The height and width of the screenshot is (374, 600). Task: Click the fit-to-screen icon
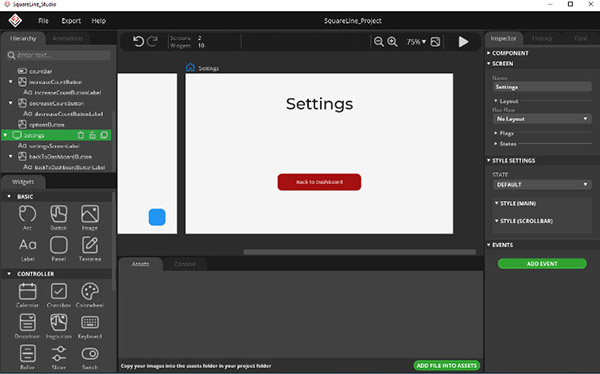(435, 42)
